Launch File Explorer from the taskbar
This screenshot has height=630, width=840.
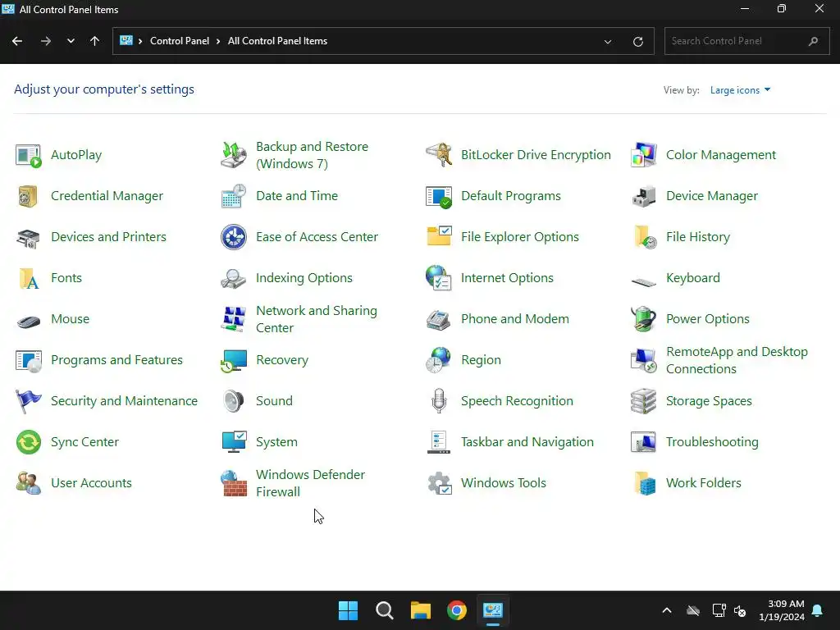pos(421,610)
